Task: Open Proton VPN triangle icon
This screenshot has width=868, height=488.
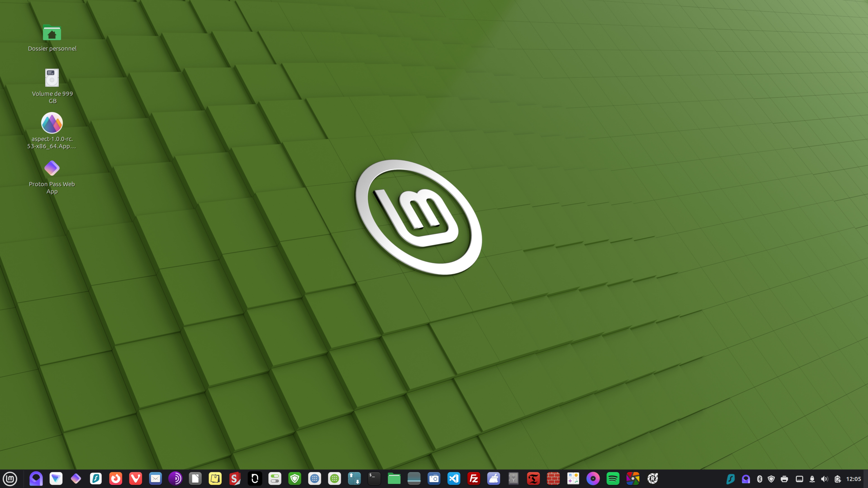Action: coord(56,479)
